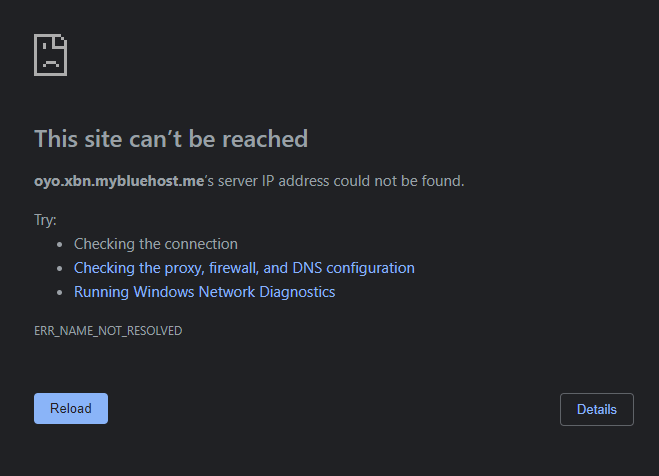Screen dimensions: 659x476
Task: Click "server IP address could not be found" text
Action: (x=341, y=181)
